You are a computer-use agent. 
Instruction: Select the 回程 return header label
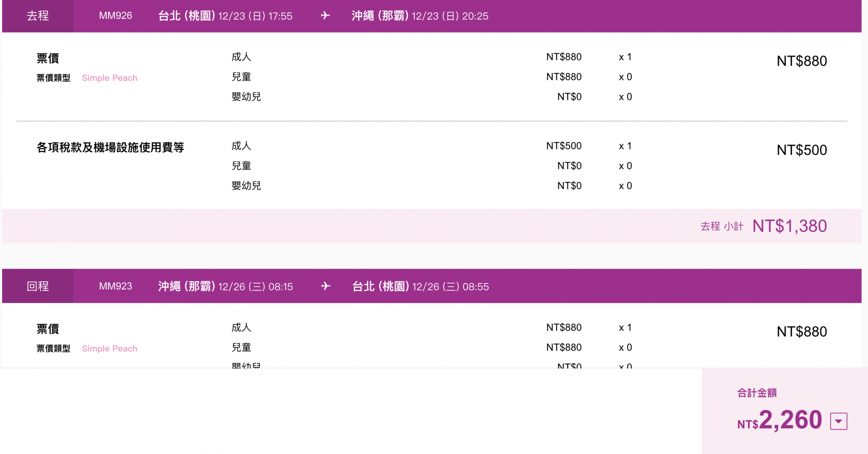[x=38, y=286]
